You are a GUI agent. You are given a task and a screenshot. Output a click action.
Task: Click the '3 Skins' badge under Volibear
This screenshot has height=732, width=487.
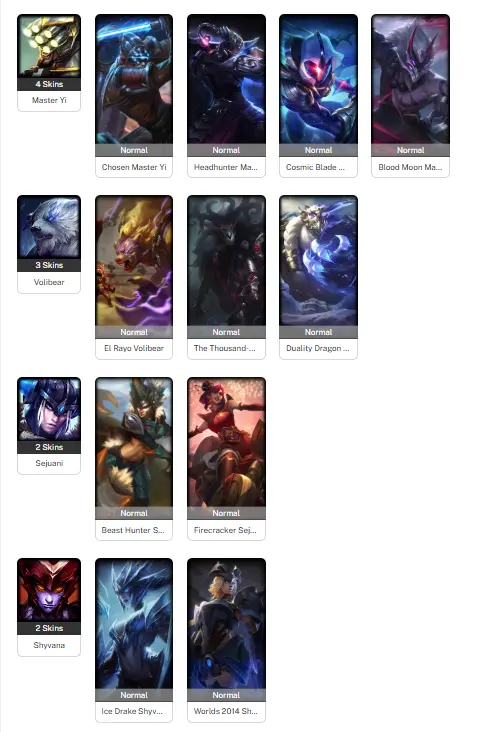tap(49, 265)
